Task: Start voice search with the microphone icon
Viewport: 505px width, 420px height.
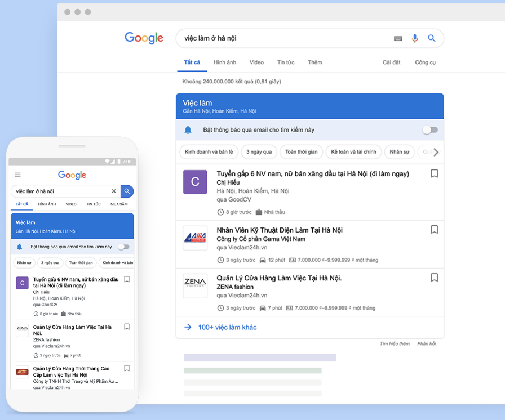Action: 415,38
